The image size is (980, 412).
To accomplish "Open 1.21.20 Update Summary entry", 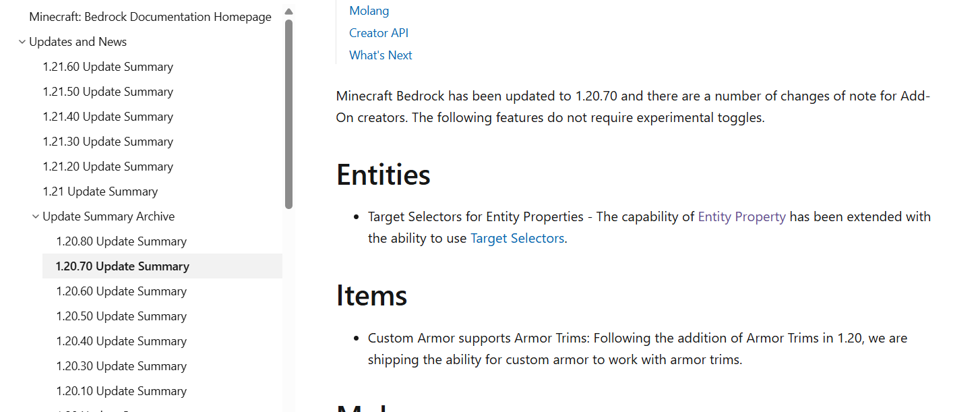I will point(108,167).
